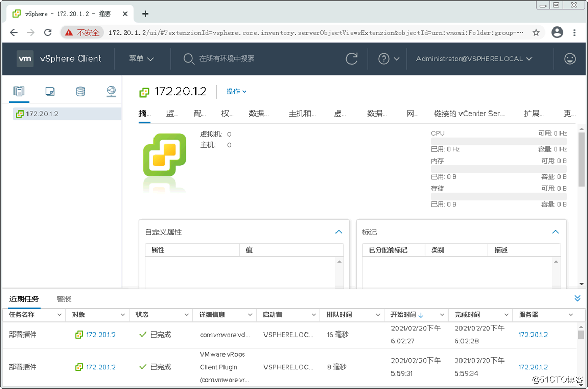
Task: Select 172.20.1.2 in the inventory tree
Action: pyautogui.click(x=67, y=114)
